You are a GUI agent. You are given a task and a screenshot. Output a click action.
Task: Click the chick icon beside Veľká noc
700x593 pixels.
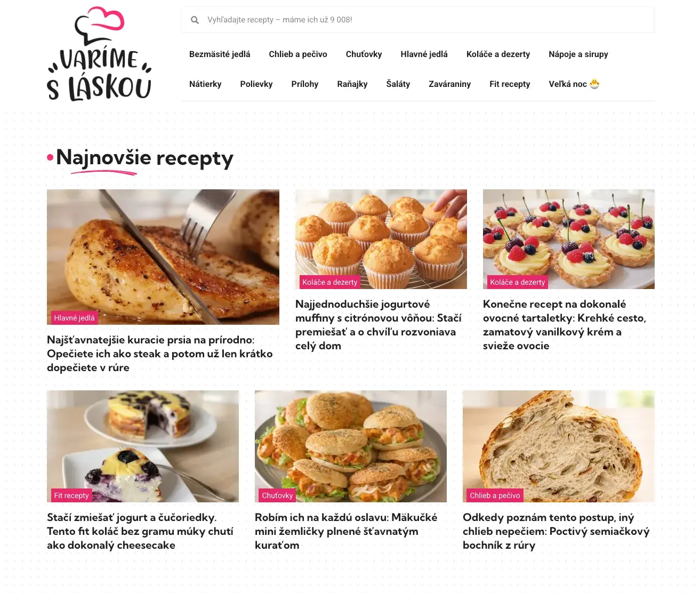(x=594, y=84)
